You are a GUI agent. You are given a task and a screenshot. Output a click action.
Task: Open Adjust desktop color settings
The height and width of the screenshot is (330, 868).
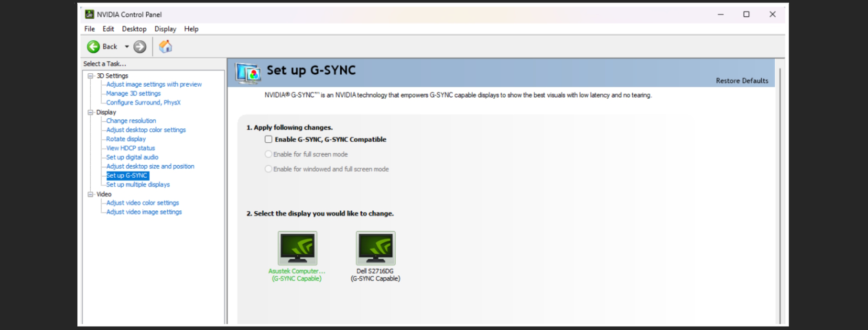point(146,130)
